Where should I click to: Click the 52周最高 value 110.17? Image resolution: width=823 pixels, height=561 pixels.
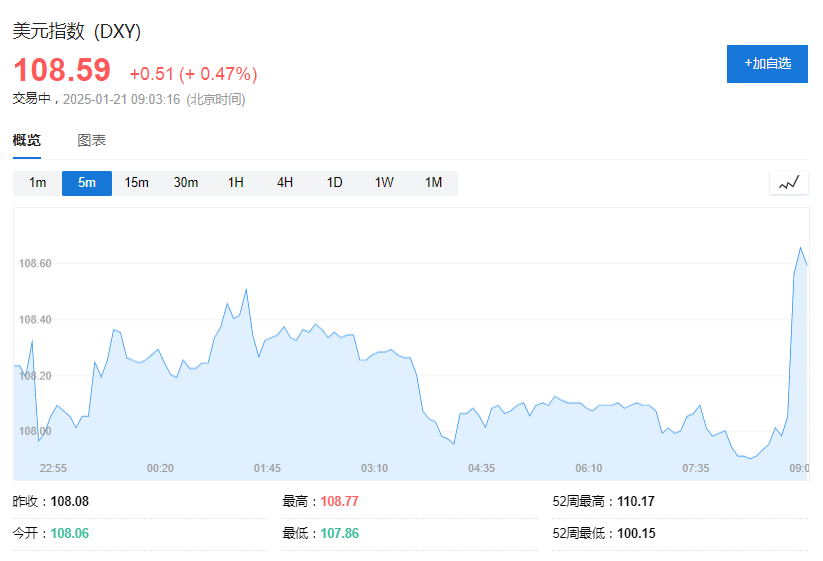coord(636,501)
